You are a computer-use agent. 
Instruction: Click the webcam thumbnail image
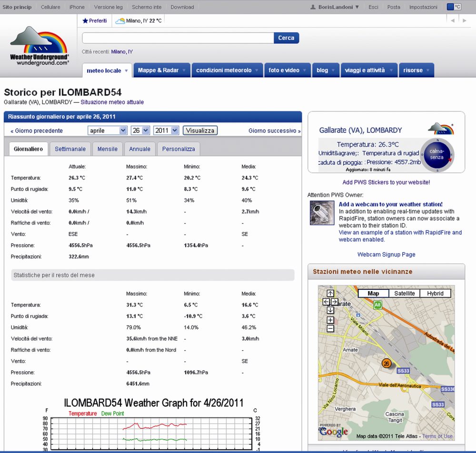coord(322,213)
